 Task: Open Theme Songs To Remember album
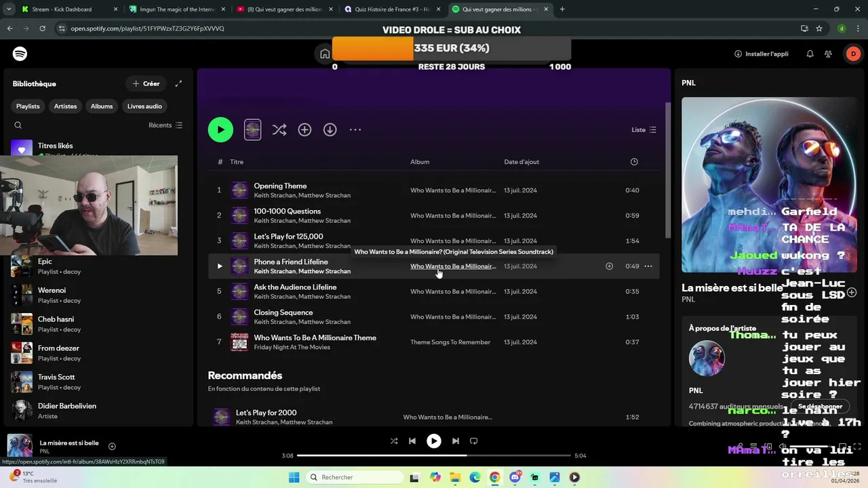pyautogui.click(x=450, y=342)
